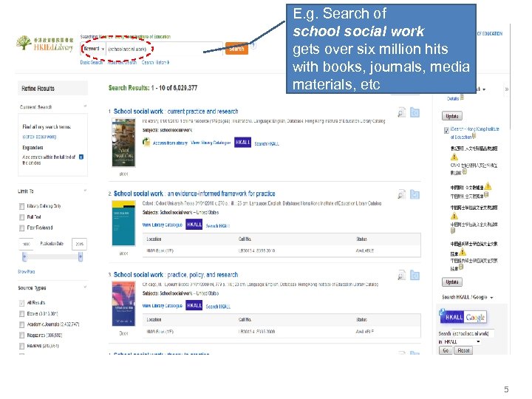The image size is (532, 399).
Task: Tick the Academic Journals source type
Action: pos(21,324)
